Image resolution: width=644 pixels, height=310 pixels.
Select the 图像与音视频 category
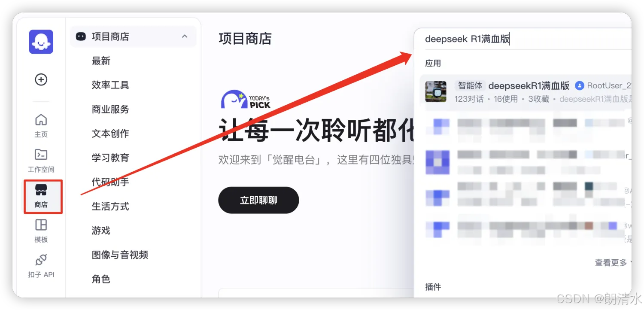pos(120,255)
